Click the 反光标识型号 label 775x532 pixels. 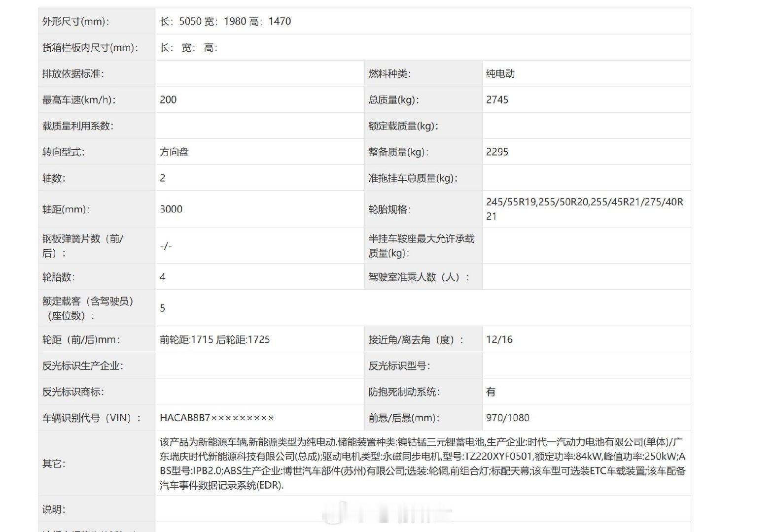(x=399, y=366)
